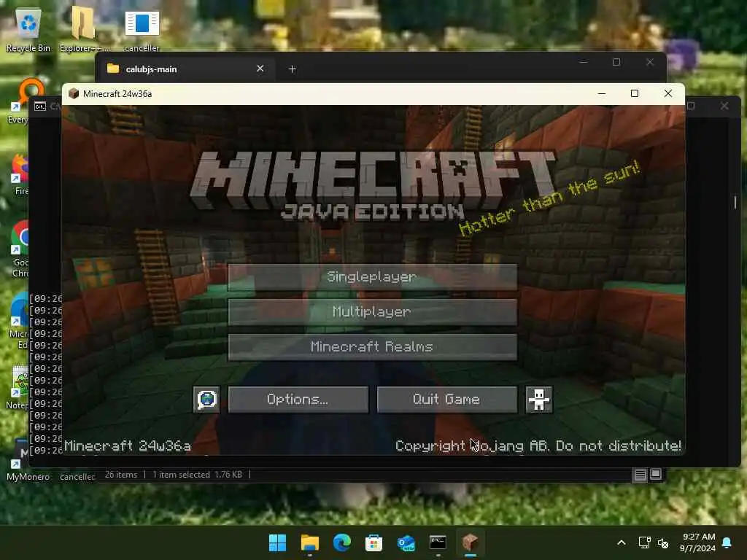Open the Firefox desktop shortcut
This screenshot has width=747, height=560.
point(20,174)
